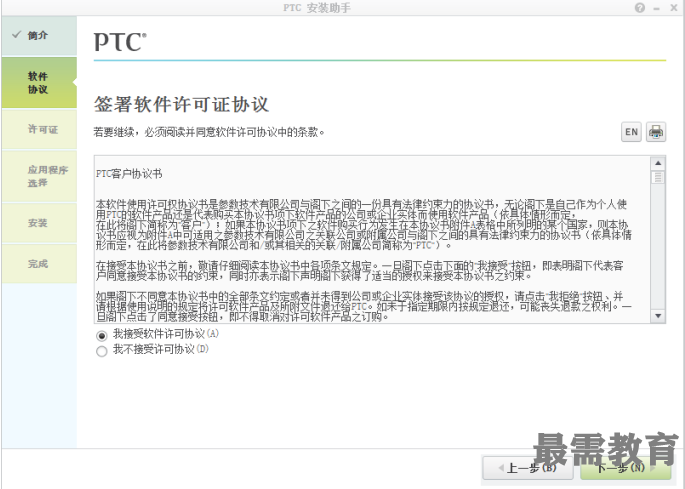
Task: Open the 应用程序选择 step in sidebar
Action: coord(39,176)
